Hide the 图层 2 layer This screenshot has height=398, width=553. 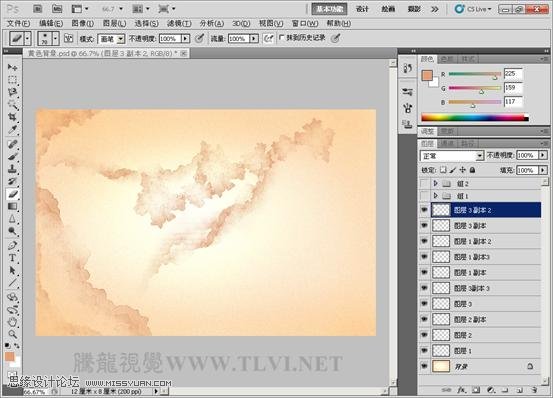(x=424, y=335)
